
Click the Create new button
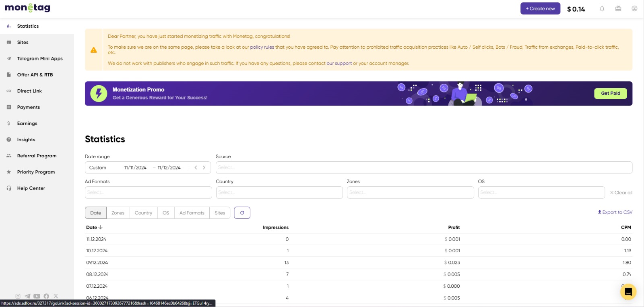(x=540, y=8)
